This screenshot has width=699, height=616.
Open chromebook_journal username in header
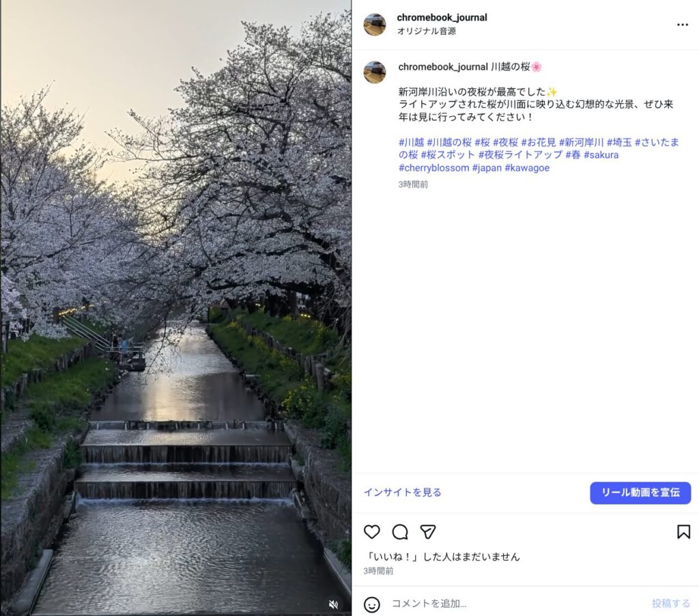point(442,17)
